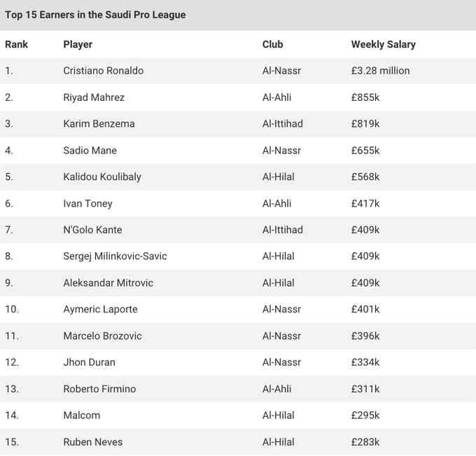476x456 pixels.
Task: Select Karim Benzema's name cell
Action: [x=99, y=124]
